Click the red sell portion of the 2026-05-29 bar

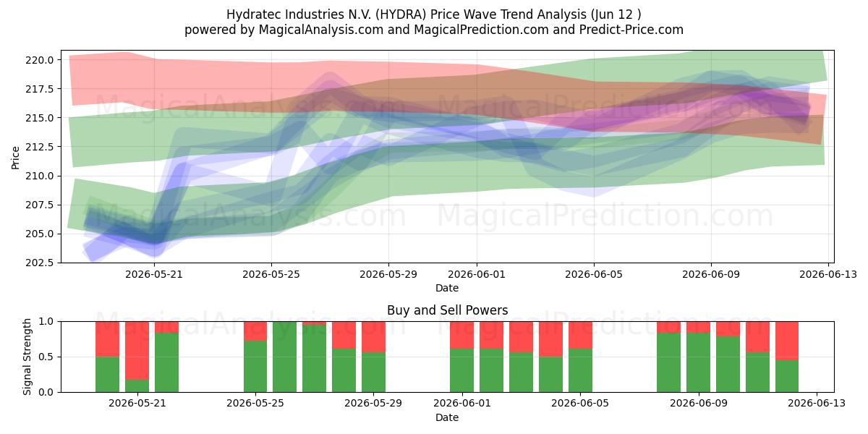tap(374, 337)
